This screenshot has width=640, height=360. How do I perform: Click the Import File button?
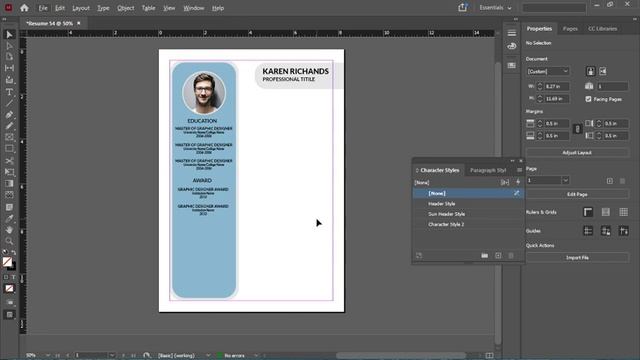(x=577, y=258)
